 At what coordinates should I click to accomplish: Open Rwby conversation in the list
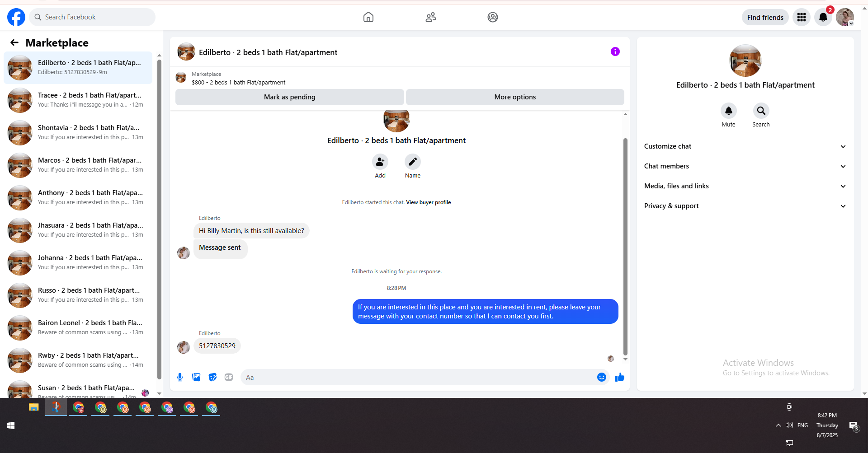(78, 360)
